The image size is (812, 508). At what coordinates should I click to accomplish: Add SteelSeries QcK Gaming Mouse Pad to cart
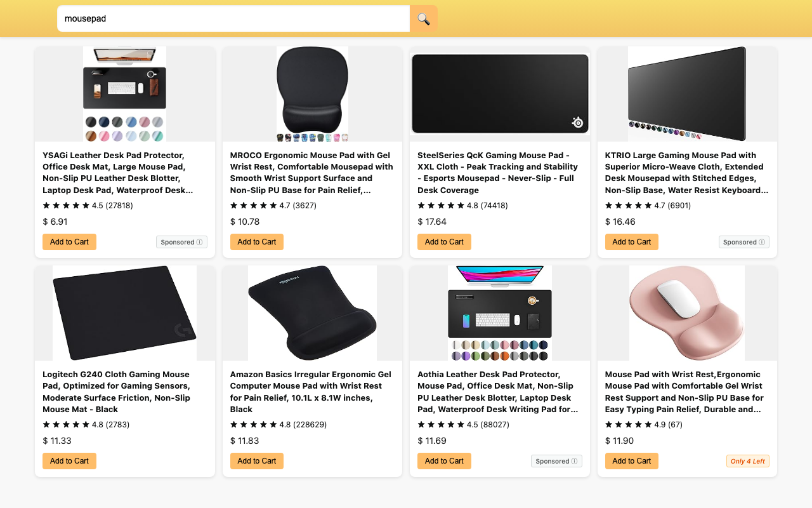pos(444,242)
